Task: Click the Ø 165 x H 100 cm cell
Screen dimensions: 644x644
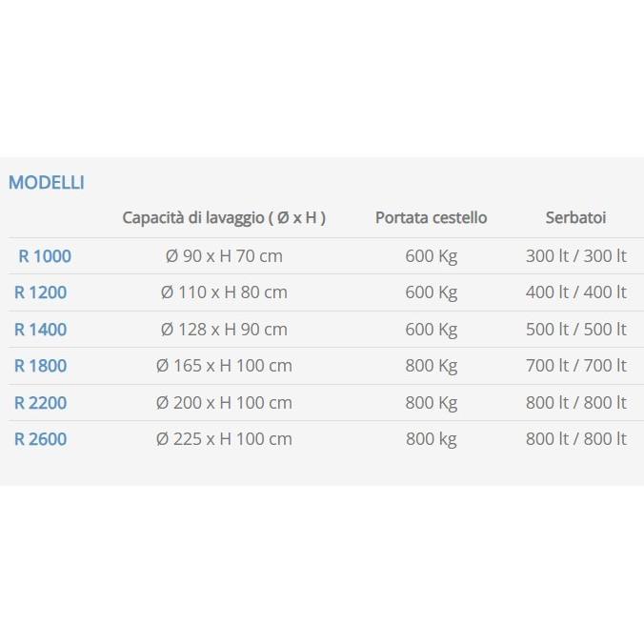Action: (224, 366)
